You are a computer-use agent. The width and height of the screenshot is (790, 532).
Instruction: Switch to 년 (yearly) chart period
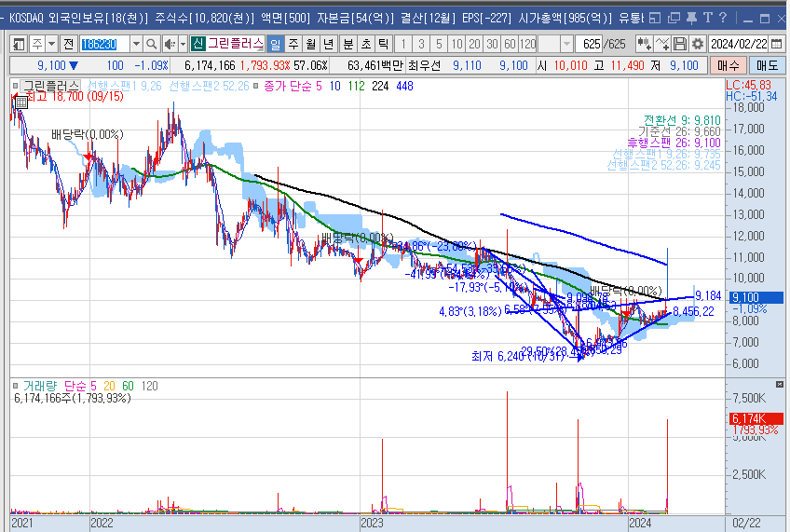[x=329, y=45]
